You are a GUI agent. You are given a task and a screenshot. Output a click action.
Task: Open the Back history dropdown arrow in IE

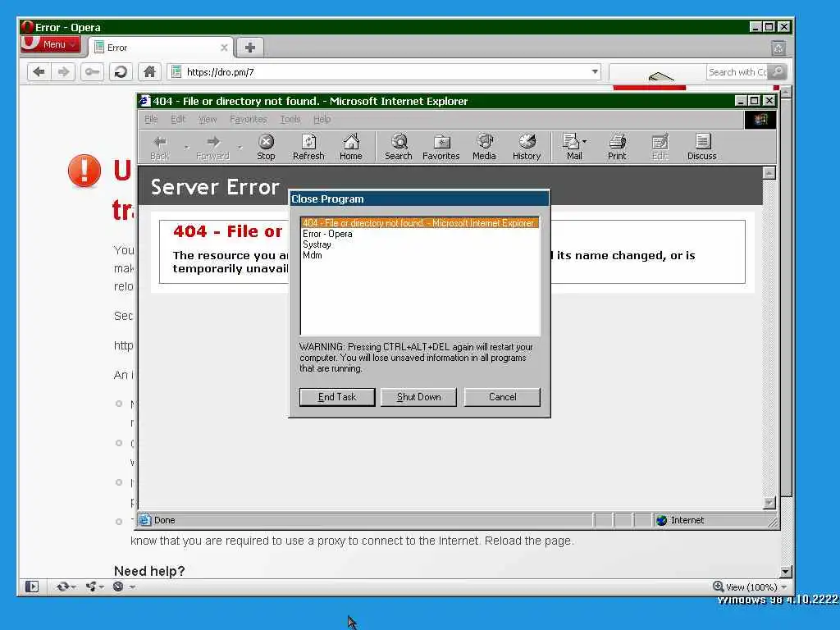(186, 148)
